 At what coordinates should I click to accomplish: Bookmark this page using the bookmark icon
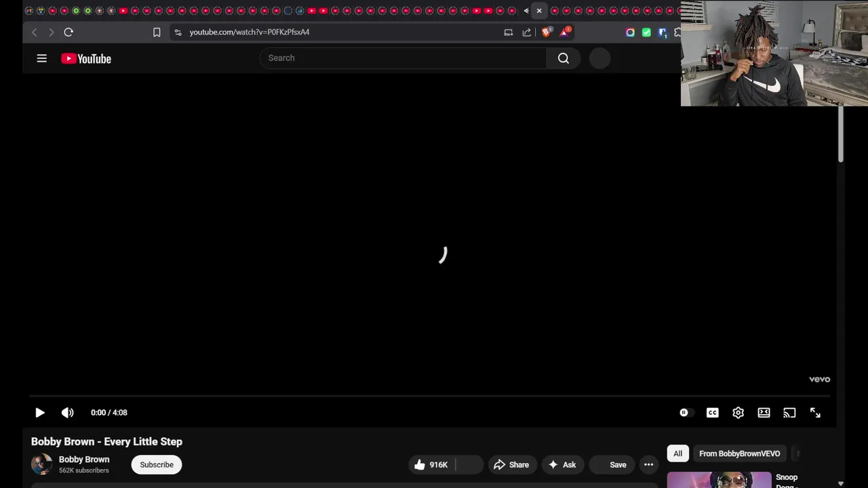click(x=157, y=32)
